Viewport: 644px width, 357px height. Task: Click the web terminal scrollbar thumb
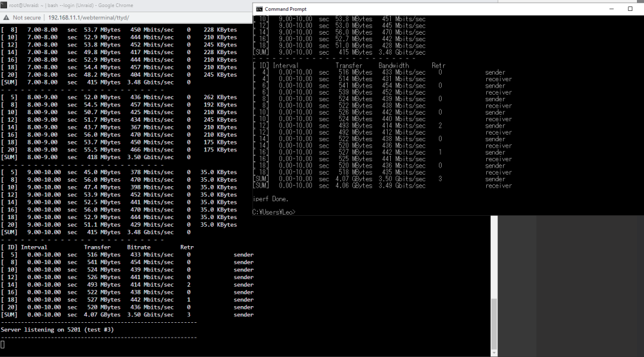[x=494, y=323]
